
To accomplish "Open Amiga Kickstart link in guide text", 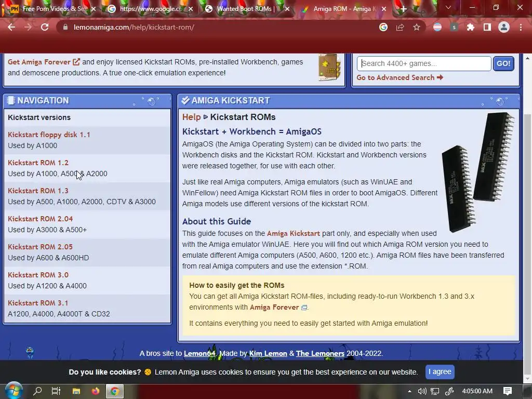I will [x=293, y=233].
